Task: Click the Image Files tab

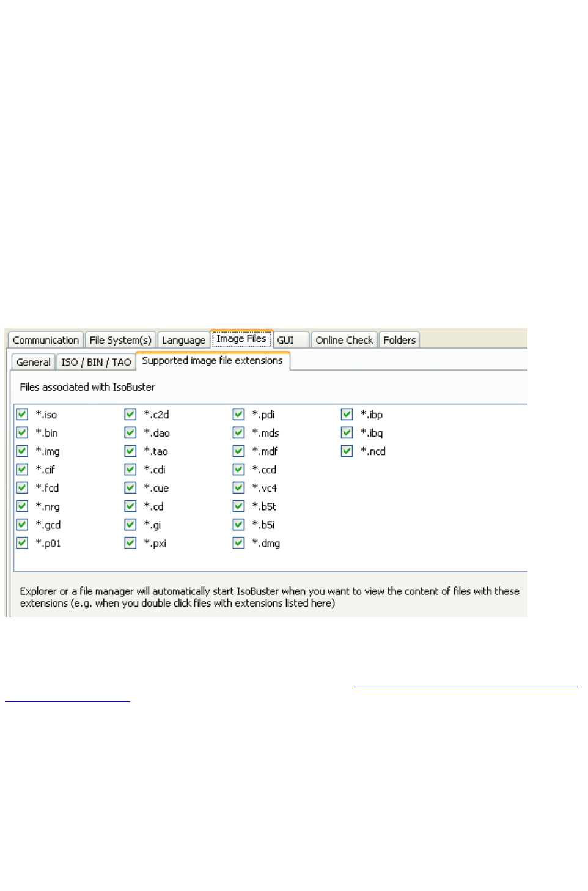Action: 241,339
